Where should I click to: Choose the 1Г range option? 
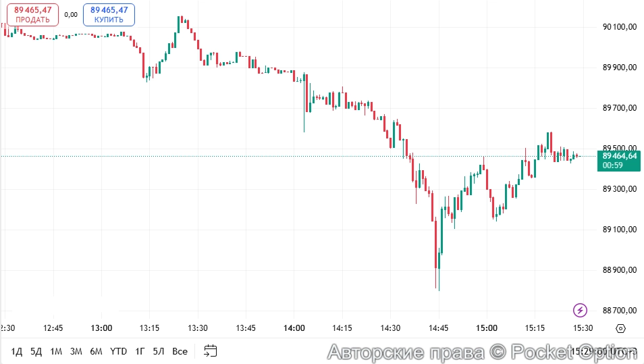click(140, 351)
